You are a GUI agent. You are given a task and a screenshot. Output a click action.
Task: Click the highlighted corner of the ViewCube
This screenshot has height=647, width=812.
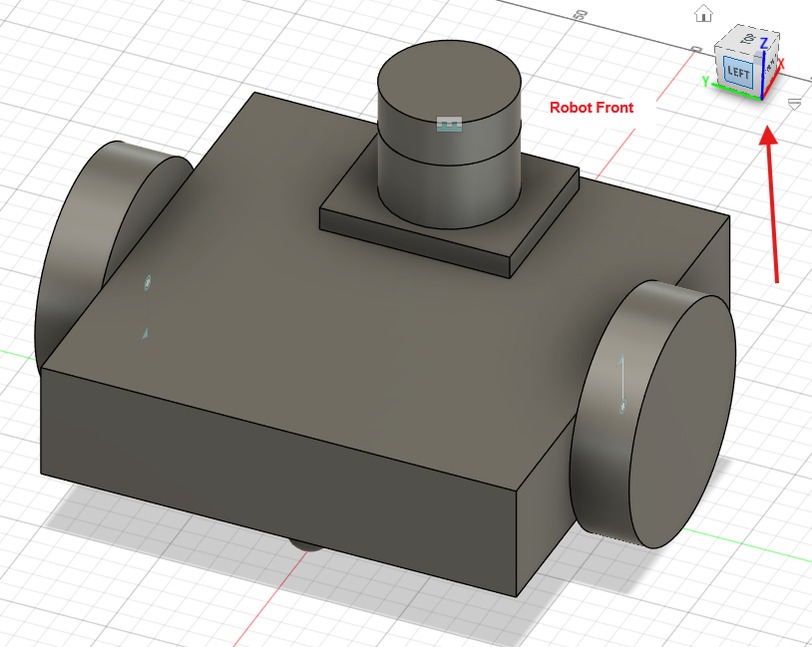pyautogui.click(x=758, y=57)
